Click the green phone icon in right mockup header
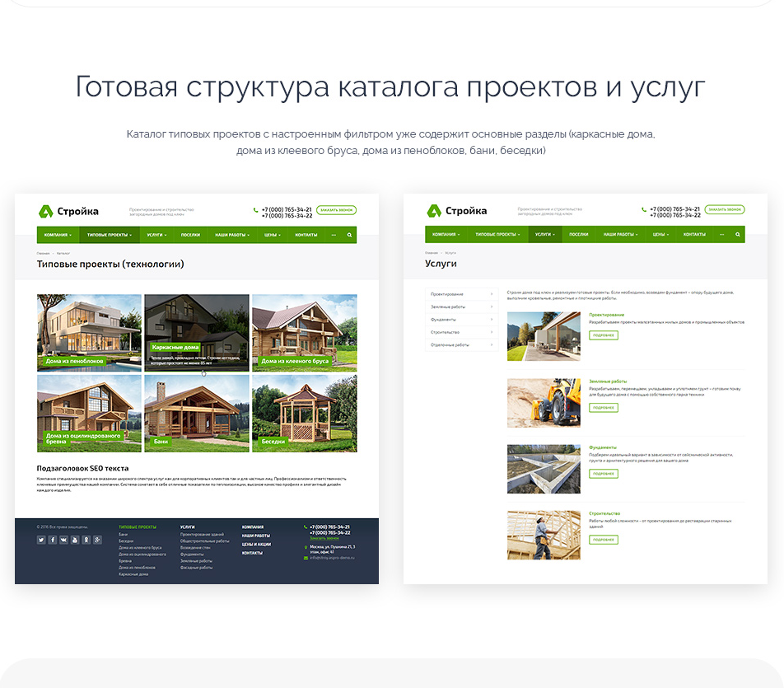The image size is (784, 688). pos(644,209)
